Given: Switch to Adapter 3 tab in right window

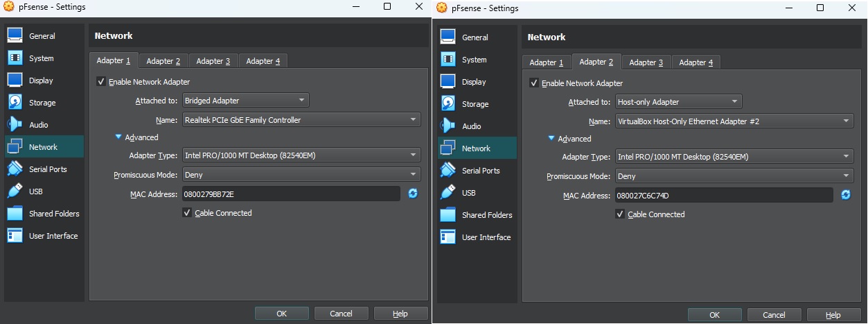Looking at the screenshot, I should pos(646,62).
